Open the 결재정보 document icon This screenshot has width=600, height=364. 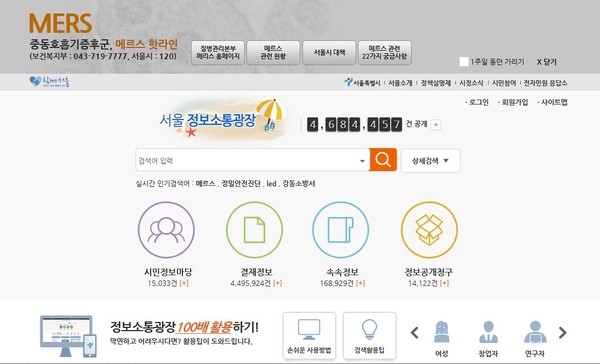coord(254,230)
